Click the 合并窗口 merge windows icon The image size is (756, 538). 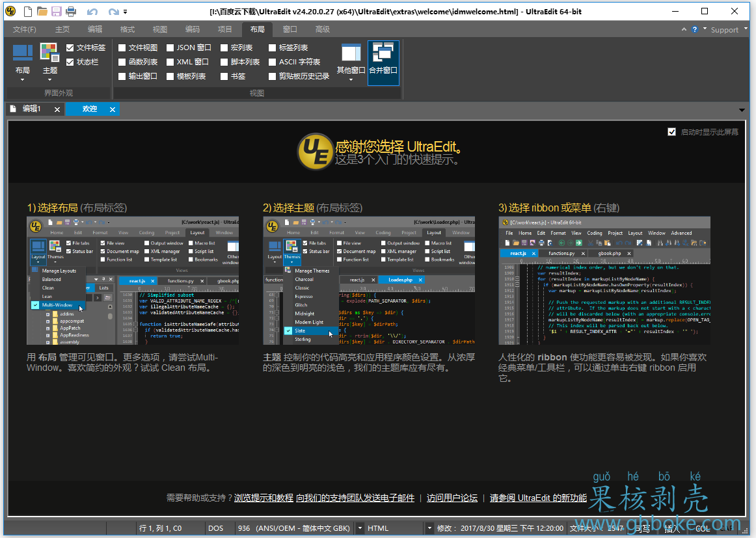[x=383, y=62]
